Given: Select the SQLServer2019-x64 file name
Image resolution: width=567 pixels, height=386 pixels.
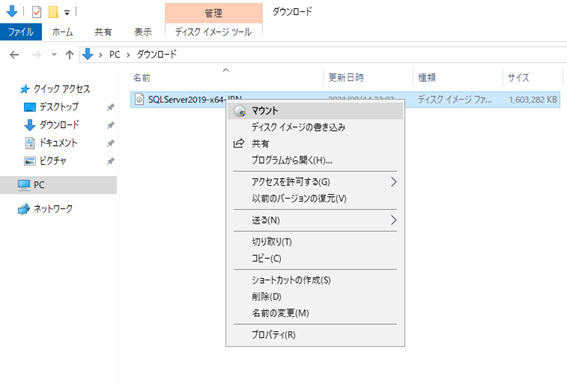Looking at the screenshot, I should point(186,99).
